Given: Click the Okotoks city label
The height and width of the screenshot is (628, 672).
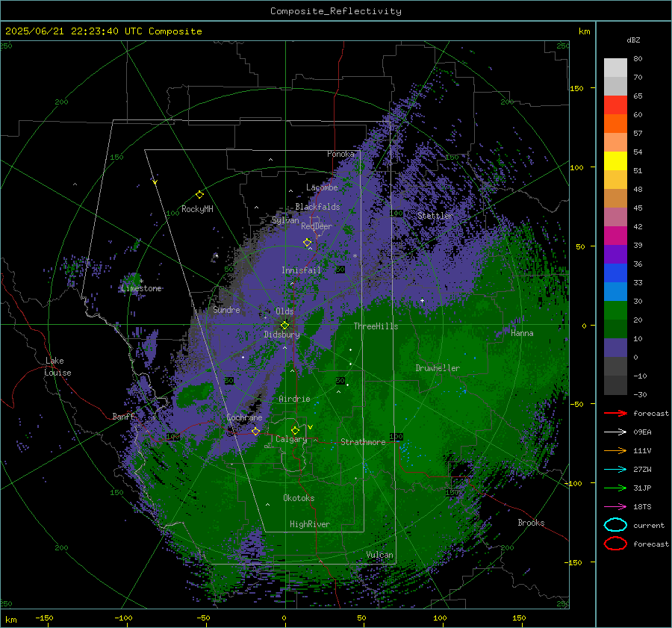Looking at the screenshot, I should click(299, 498).
